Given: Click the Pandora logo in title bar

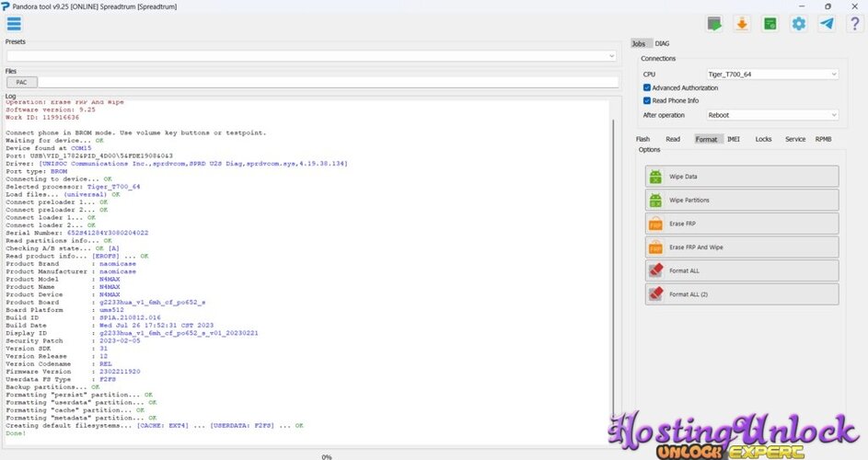Looking at the screenshot, I should click(x=6, y=6).
